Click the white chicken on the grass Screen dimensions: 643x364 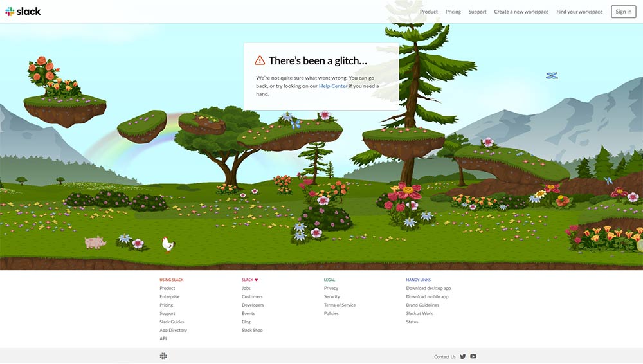(168, 244)
